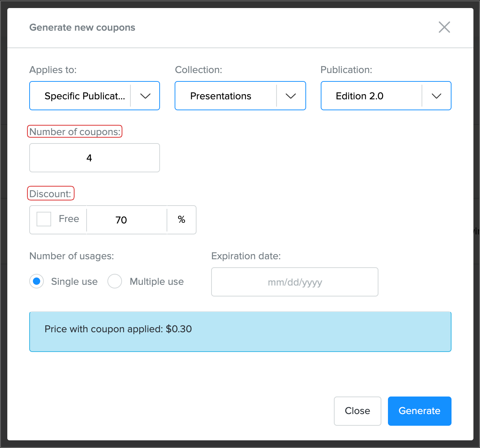
Task: Enable the Free discount checkbox
Action: tap(44, 219)
